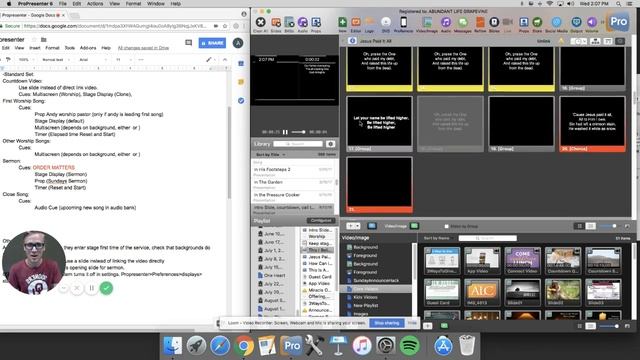
Task: Open the Normal text style dropdown
Action: click(55, 60)
